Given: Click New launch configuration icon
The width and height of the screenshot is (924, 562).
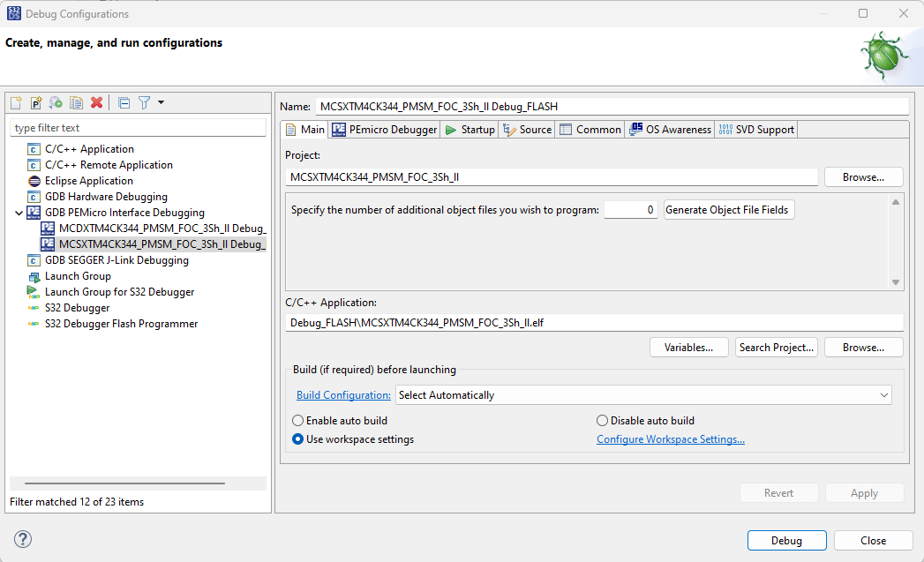Looking at the screenshot, I should (x=16, y=103).
